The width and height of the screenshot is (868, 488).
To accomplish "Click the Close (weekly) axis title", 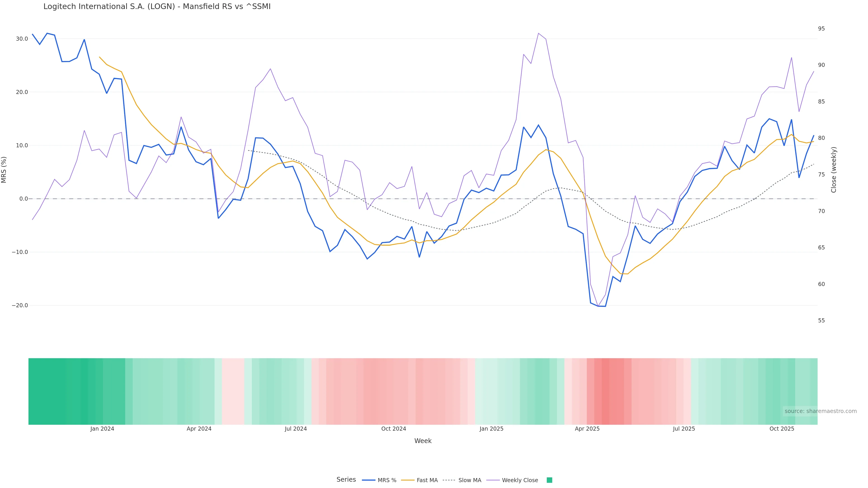I will 834,170.
